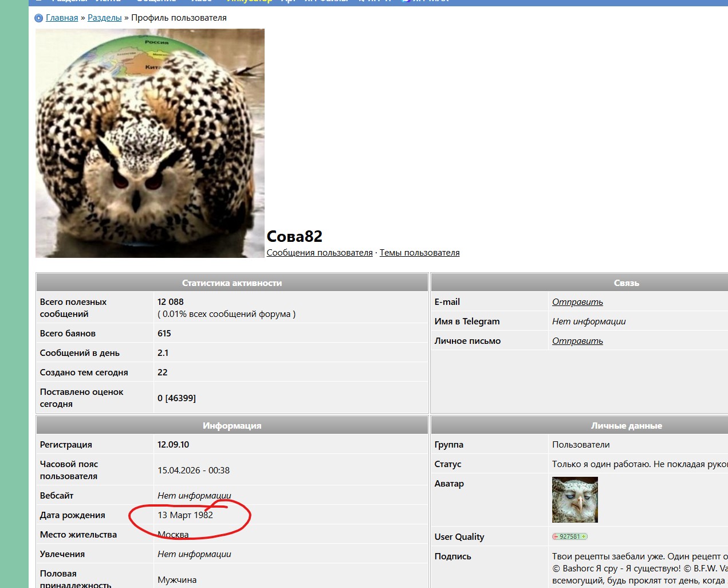728x588 pixels.
Task: Click the registration date 12.09.10
Action: (x=173, y=445)
